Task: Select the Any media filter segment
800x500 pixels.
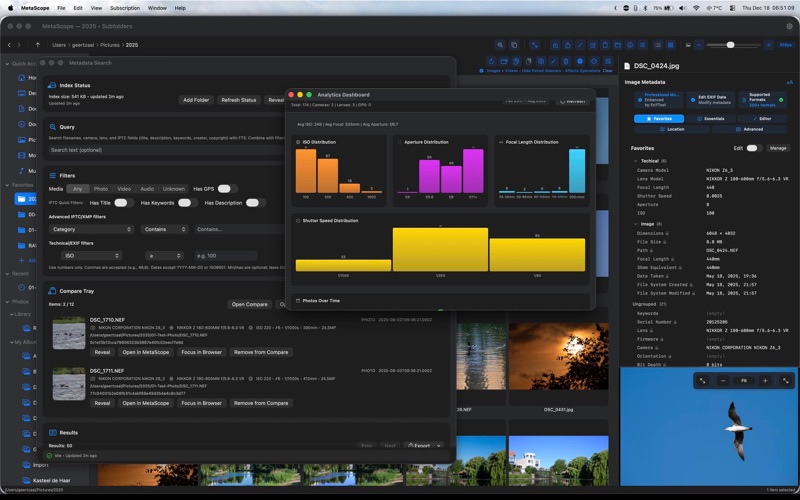Action: coord(78,189)
